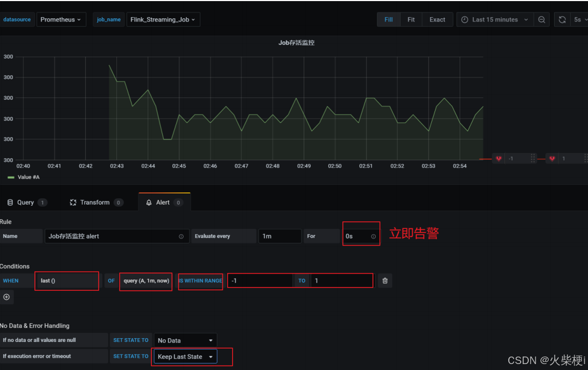This screenshot has width=588, height=370.
Task: Click the range lower bound -1 input
Action: click(260, 281)
